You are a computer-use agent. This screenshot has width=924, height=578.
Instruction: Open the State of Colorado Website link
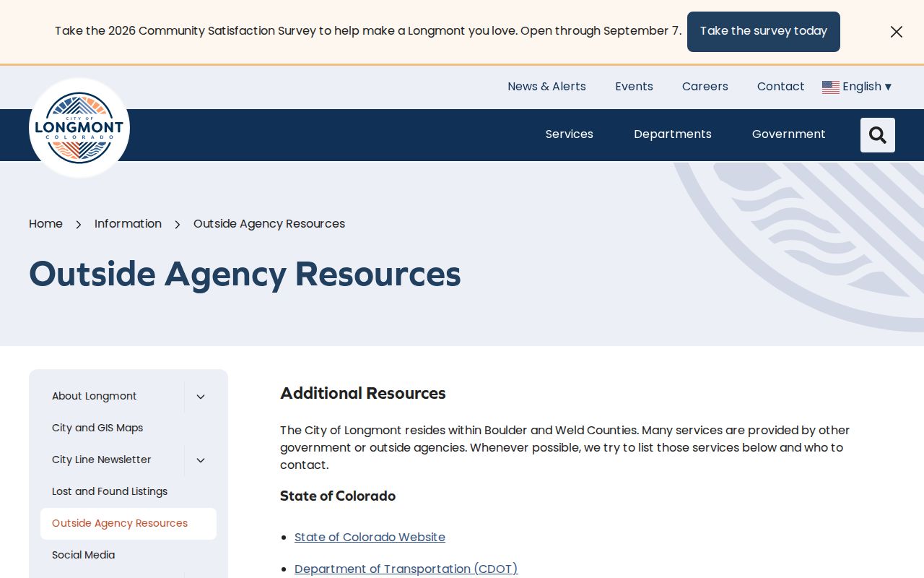(x=370, y=538)
